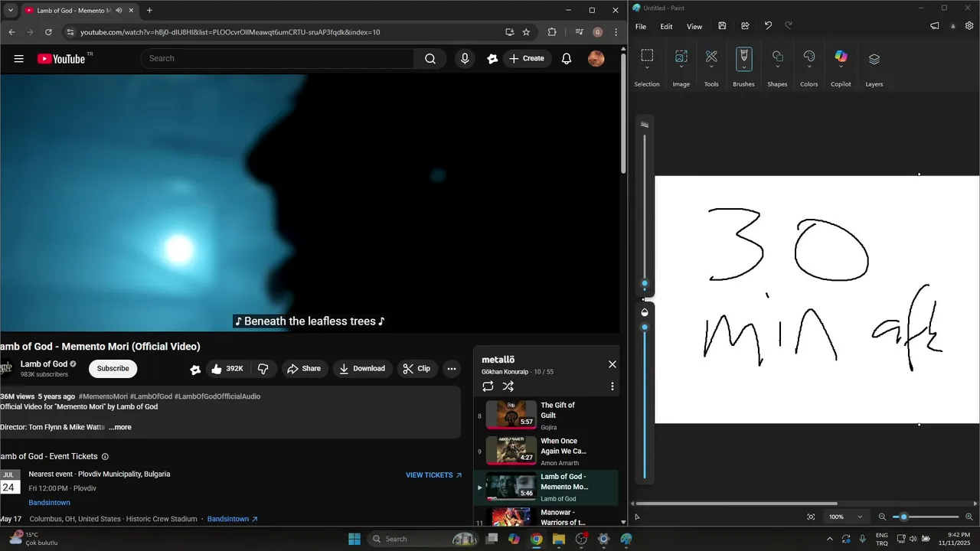Toggle loop playlist in metallö panel
Image resolution: width=980 pixels, height=551 pixels.
tap(488, 386)
